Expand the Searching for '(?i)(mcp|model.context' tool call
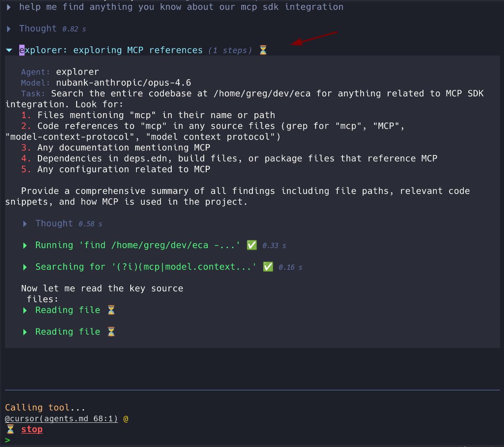Viewport: 504px width, 447px height. coord(25,267)
